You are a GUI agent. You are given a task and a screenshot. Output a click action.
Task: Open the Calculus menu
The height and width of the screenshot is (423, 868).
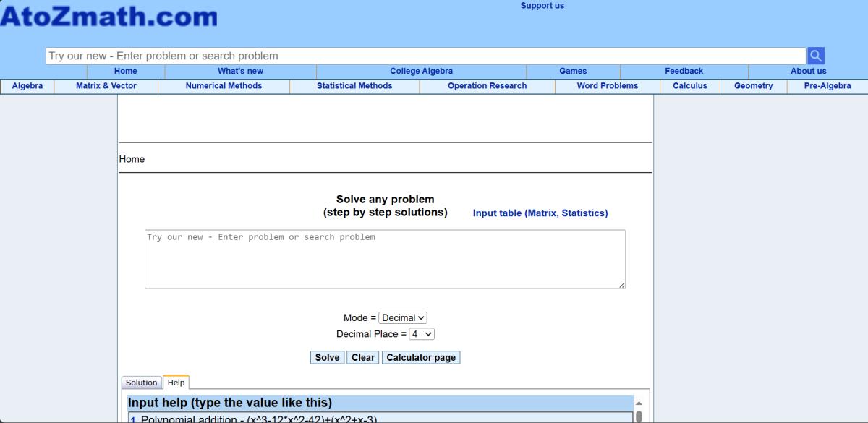689,85
